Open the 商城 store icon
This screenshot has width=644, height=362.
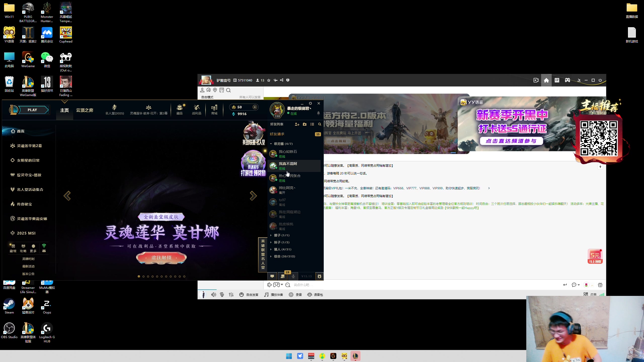point(214,110)
